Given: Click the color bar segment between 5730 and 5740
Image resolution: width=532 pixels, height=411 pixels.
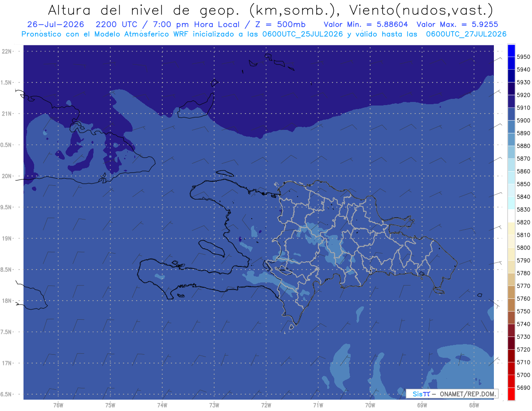Looking at the screenshot, I should pos(511,330).
